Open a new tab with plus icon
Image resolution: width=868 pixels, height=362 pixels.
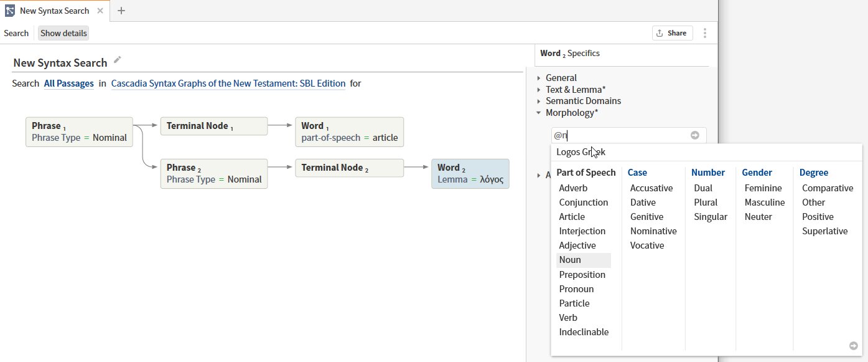[121, 11]
